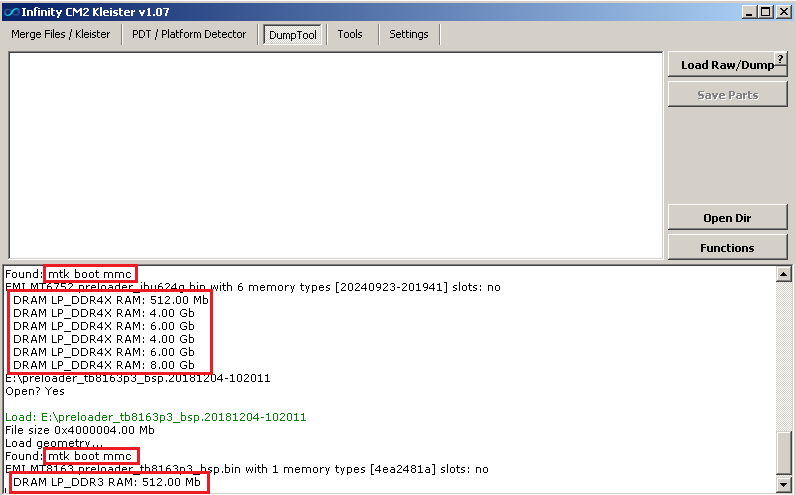Click the log scrollbar down arrow
This screenshot has width=796, height=495.
pyautogui.click(x=783, y=485)
